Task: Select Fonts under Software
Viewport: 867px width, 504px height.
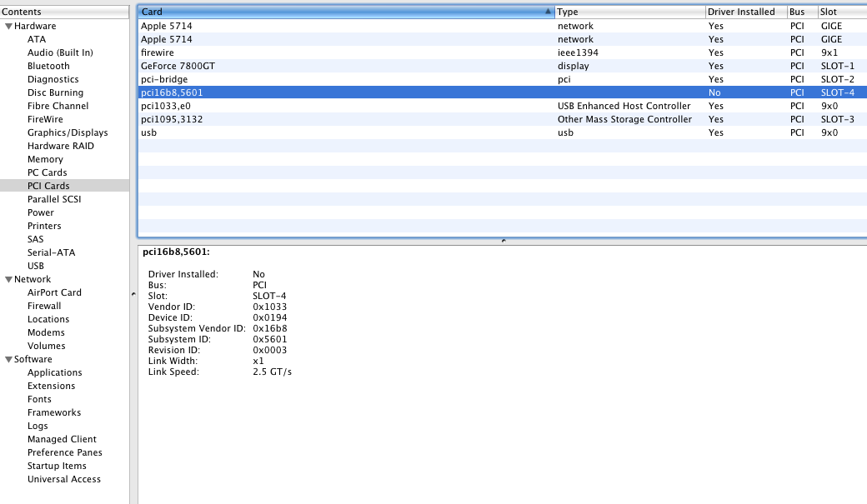Action: pos(39,399)
